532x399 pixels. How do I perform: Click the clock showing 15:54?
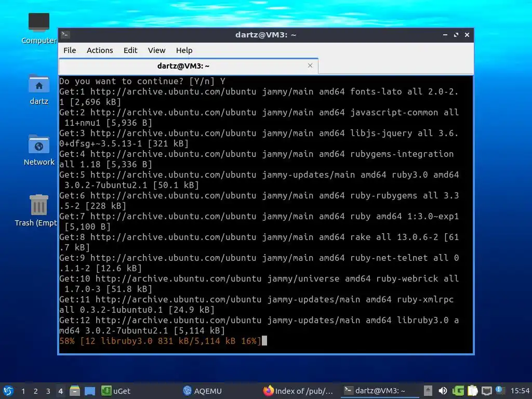pyautogui.click(x=520, y=391)
